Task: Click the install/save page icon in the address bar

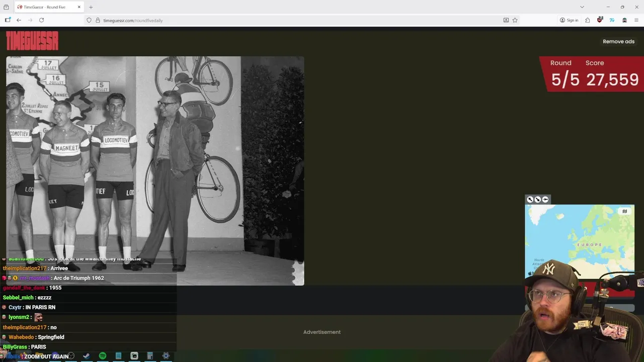Action: (x=506, y=20)
